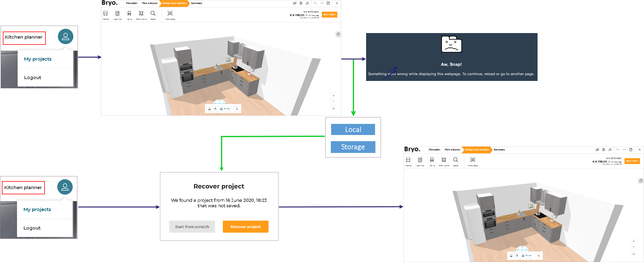Open Dining furniture icon in upper planner
Image resolution: width=644 pixels, height=262 pixels.
click(129, 14)
